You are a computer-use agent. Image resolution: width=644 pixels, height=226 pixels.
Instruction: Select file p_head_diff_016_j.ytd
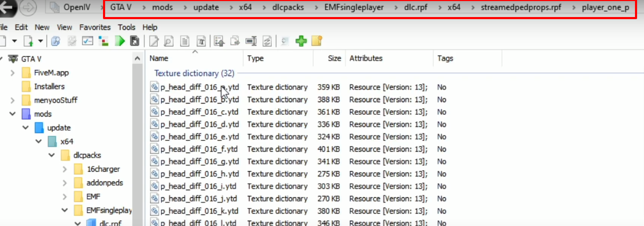(x=198, y=199)
